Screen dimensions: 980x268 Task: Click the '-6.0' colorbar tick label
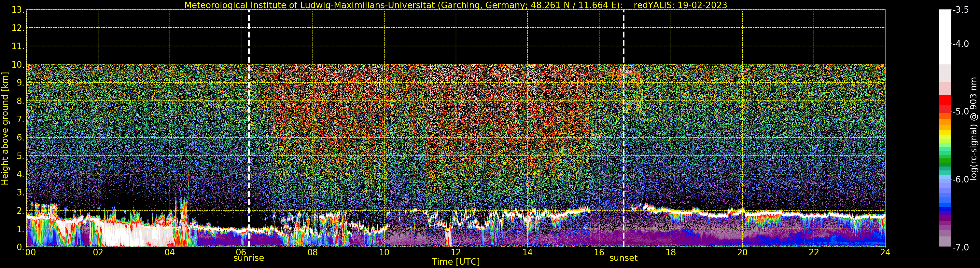tap(960, 180)
